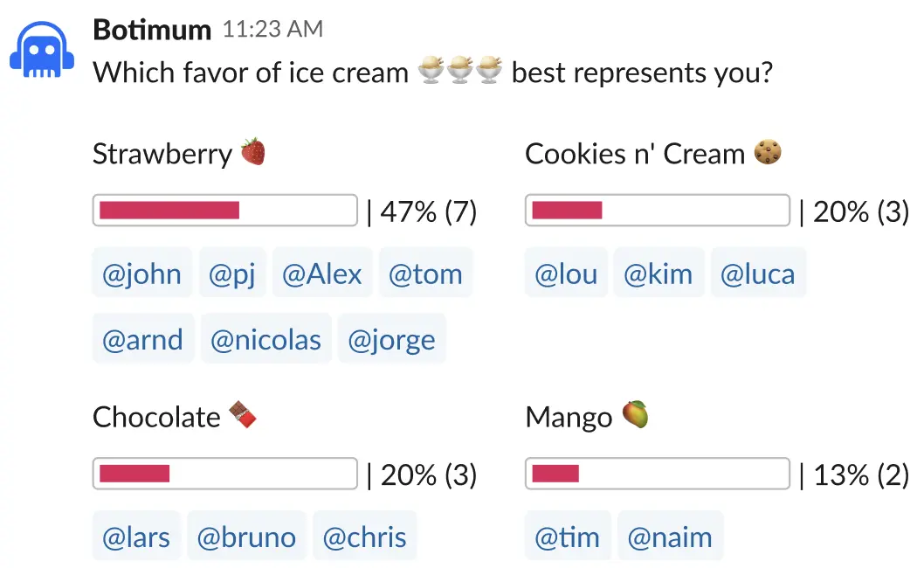The image size is (924, 568).
Task: Click the ice cream emojis in the question
Action: [459, 70]
